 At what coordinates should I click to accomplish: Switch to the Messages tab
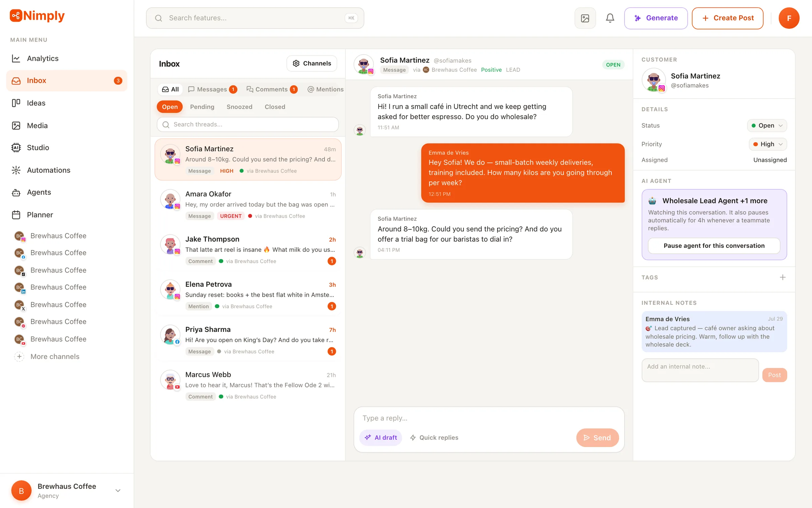[212, 89]
